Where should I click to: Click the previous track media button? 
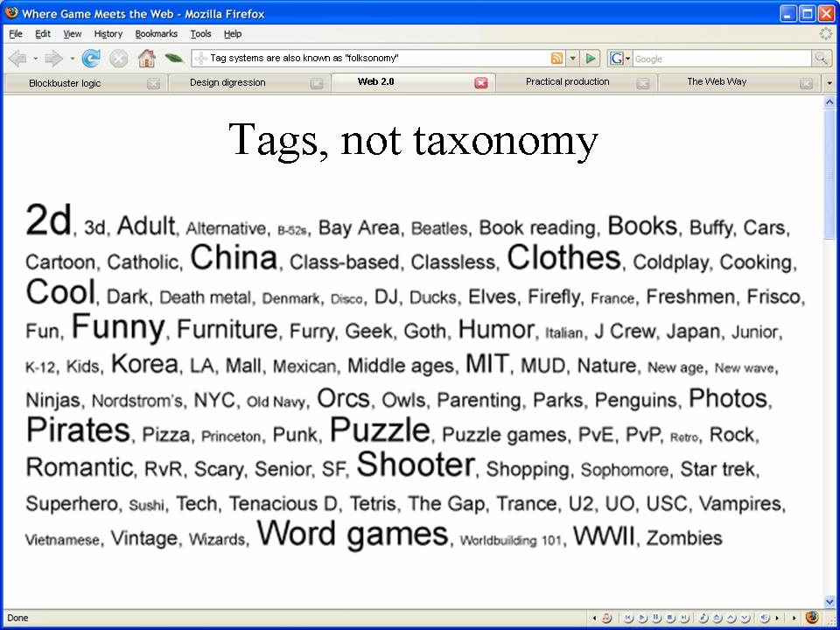[628, 618]
